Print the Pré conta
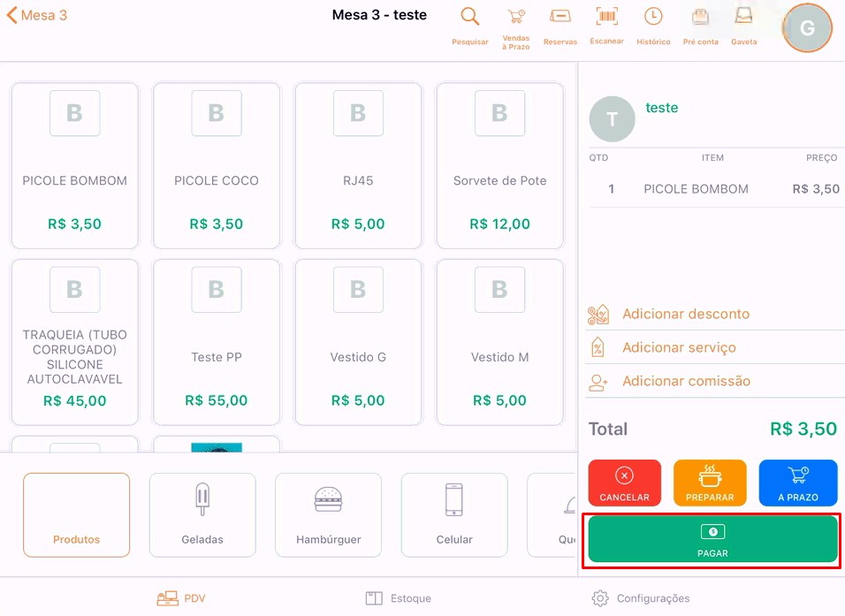This screenshot has width=845, height=616. click(x=700, y=26)
